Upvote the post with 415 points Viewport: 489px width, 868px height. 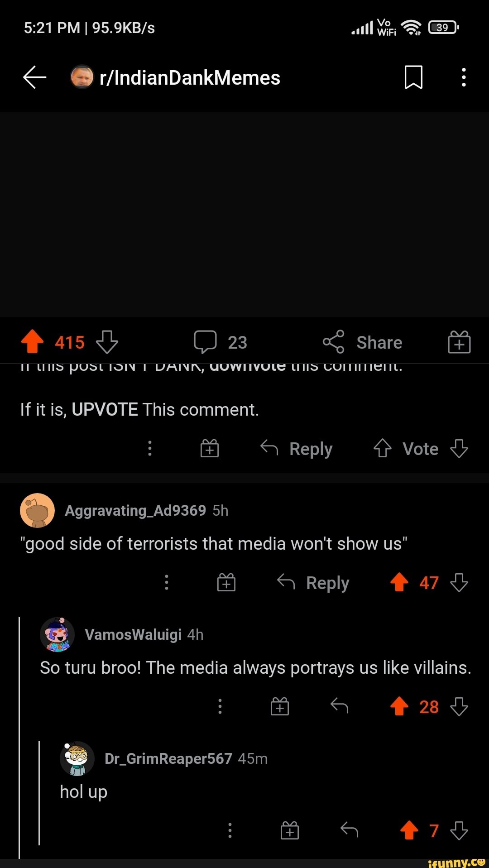click(32, 341)
